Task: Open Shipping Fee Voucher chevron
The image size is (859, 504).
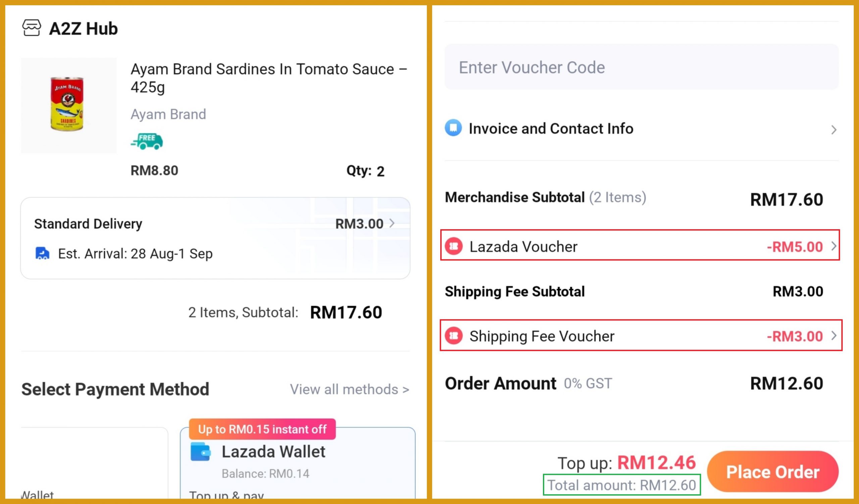Action: click(833, 336)
